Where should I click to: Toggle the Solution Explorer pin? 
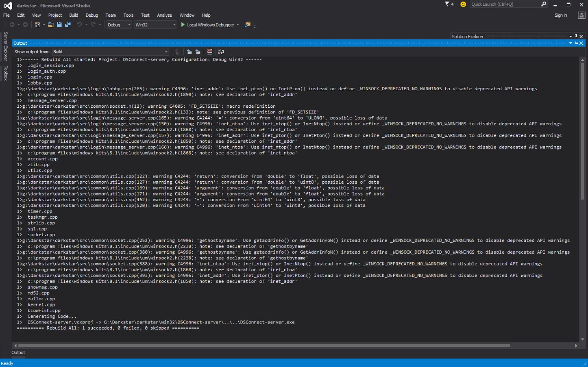pyautogui.click(x=576, y=36)
